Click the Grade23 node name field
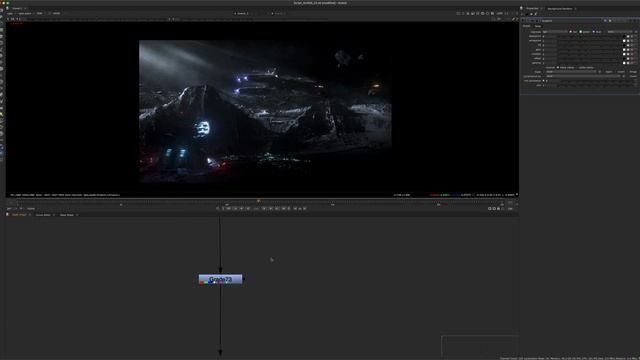The width and height of the screenshot is (640, 360). 571,20
